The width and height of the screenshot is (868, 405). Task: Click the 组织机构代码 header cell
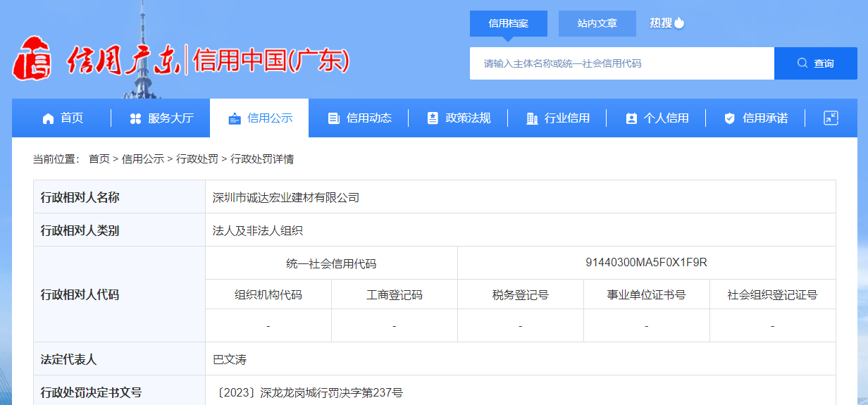268,295
